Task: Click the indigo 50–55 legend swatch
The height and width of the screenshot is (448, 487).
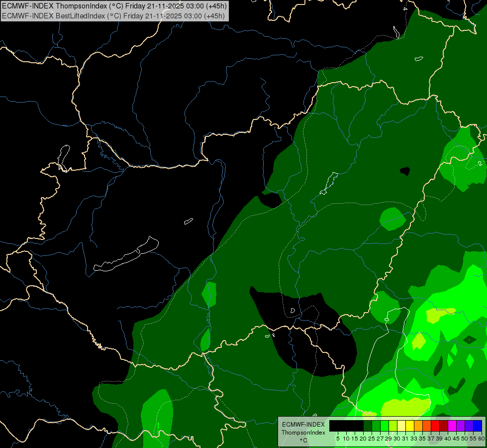Action: point(469,426)
